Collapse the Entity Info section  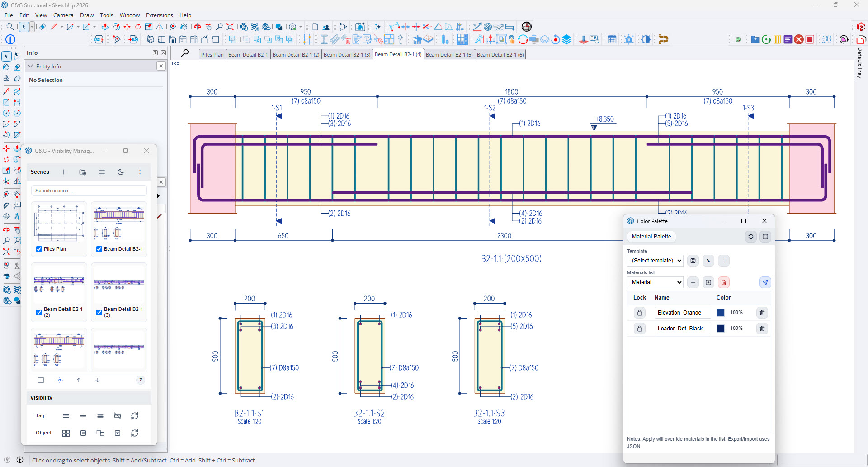[x=31, y=66]
